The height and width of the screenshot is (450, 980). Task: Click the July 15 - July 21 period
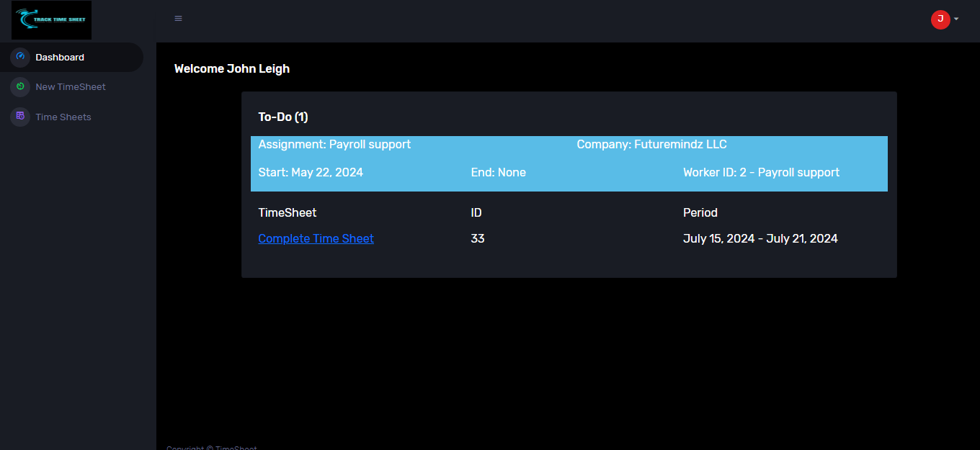(x=760, y=239)
